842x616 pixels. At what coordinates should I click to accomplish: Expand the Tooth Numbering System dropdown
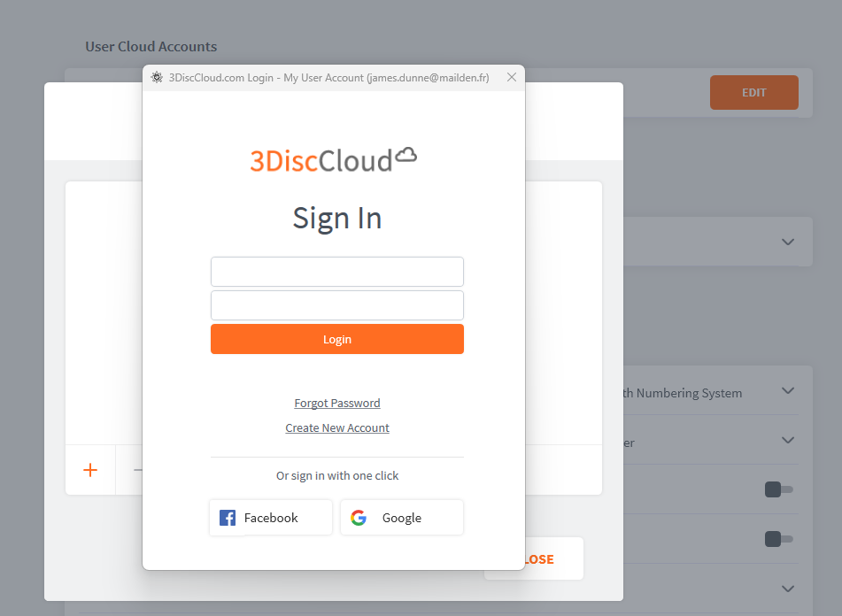coord(787,391)
